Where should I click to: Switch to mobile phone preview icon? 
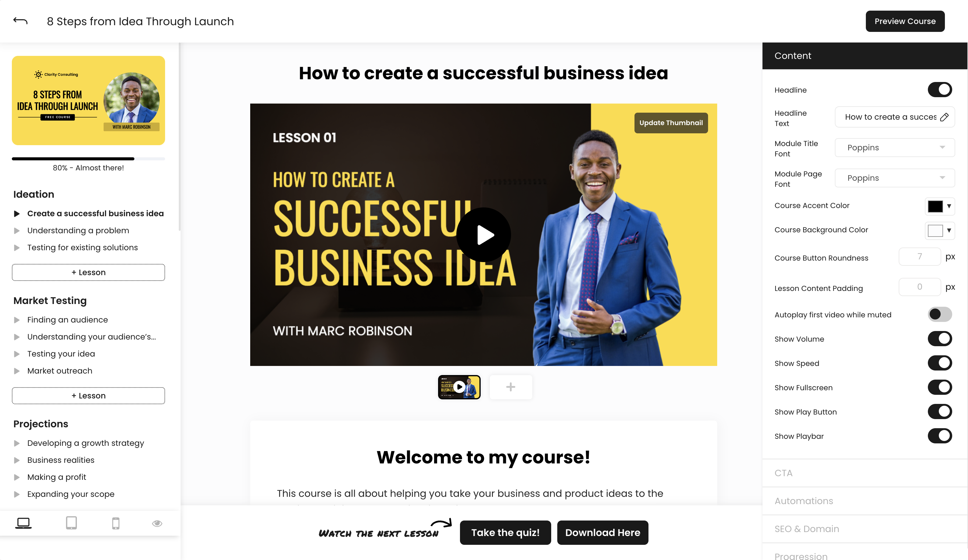pos(116,523)
